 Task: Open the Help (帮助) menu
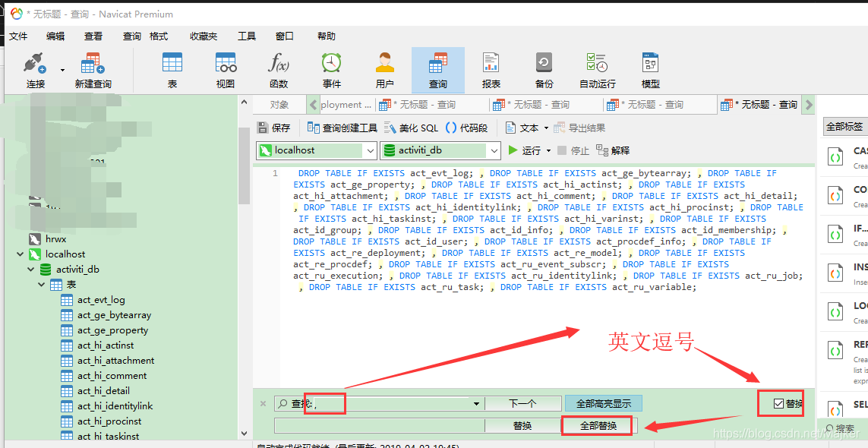click(x=327, y=36)
